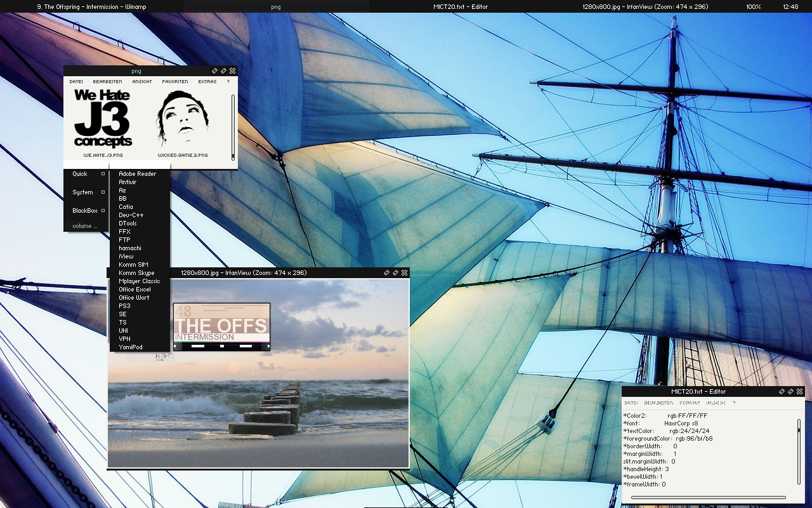Click the *font HaxrCorp s8 line in Editor
Screen dimensions: 812x508
pos(661,424)
